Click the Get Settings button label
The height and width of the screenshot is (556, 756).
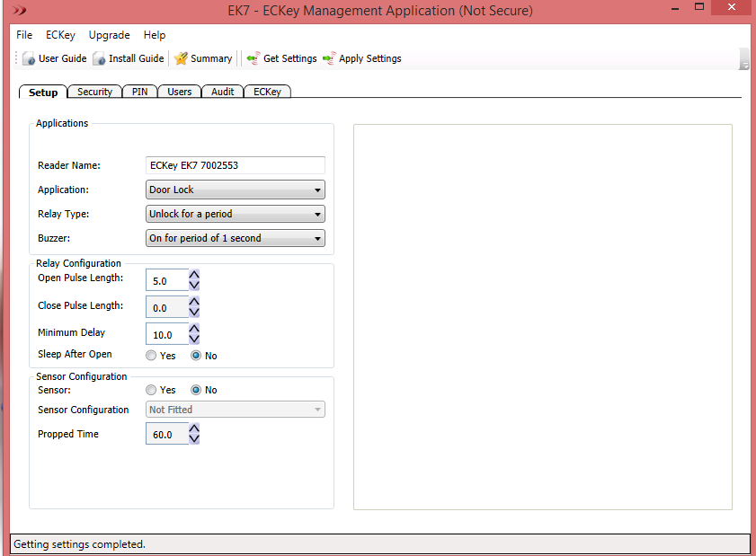(x=290, y=58)
